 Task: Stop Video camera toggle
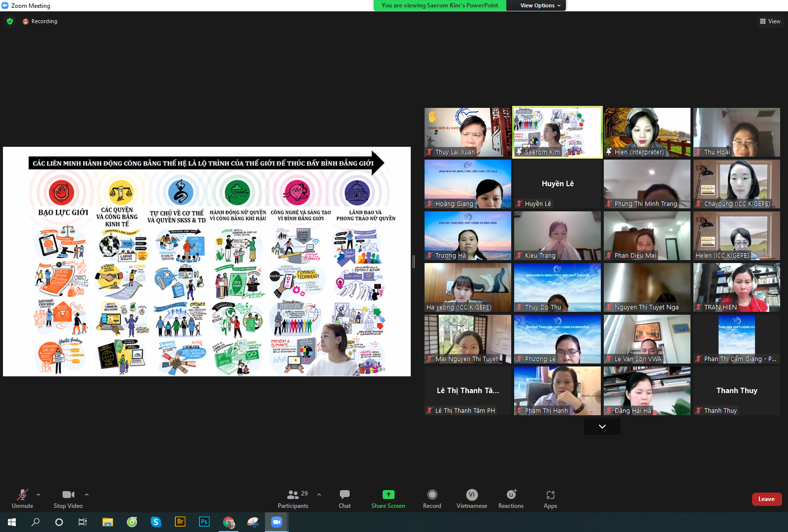(68, 498)
